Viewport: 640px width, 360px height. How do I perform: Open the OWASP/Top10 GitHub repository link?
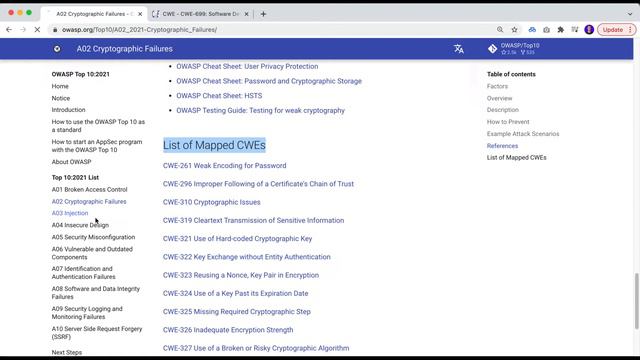(x=514, y=49)
